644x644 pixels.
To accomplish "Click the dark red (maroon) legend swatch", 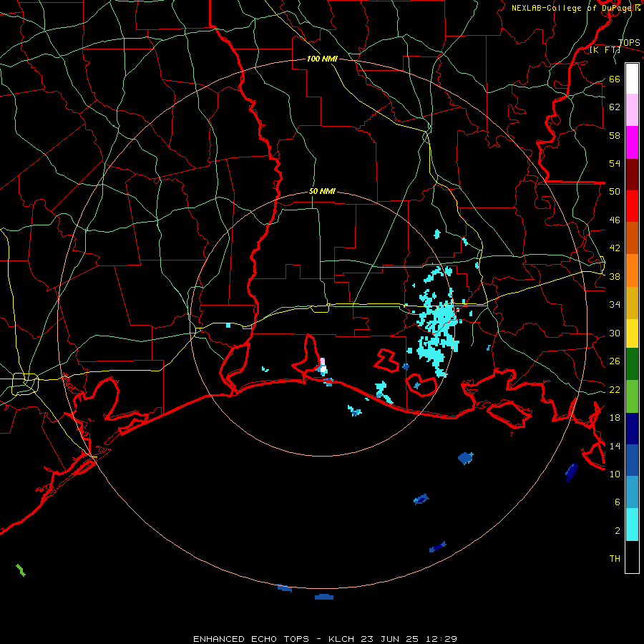I will click(x=632, y=175).
